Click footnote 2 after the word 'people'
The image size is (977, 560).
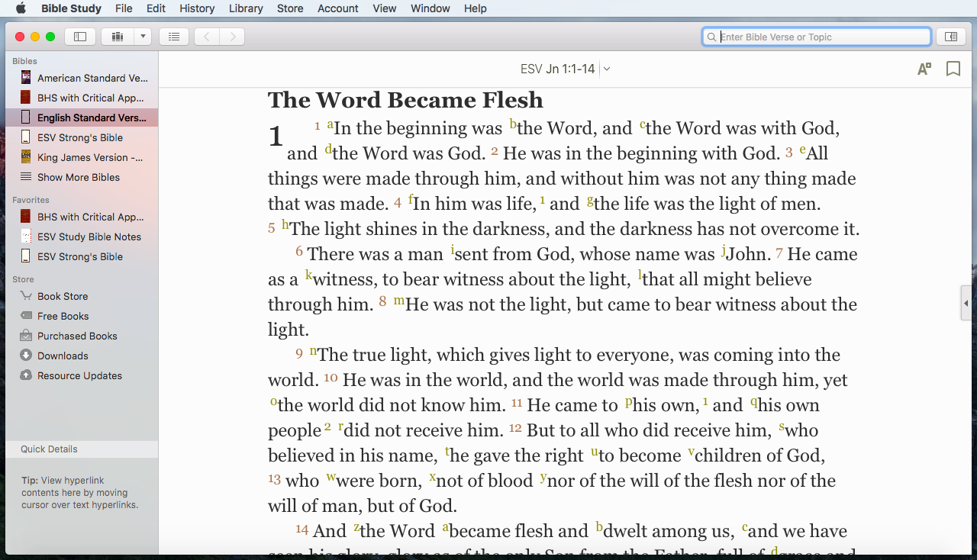point(327,426)
